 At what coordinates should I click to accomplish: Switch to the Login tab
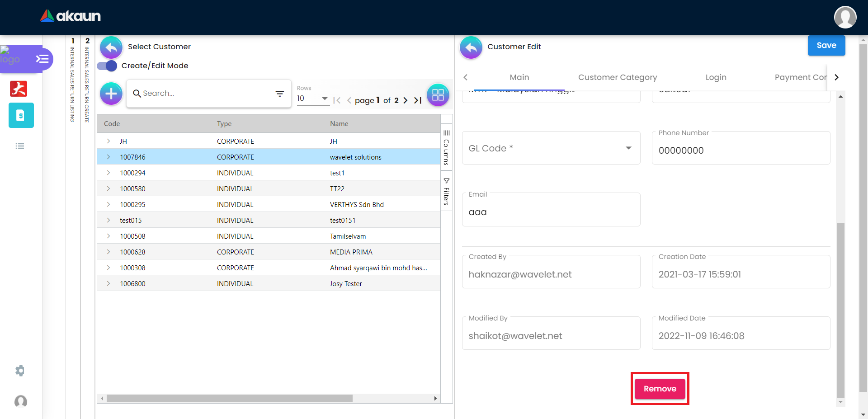716,77
